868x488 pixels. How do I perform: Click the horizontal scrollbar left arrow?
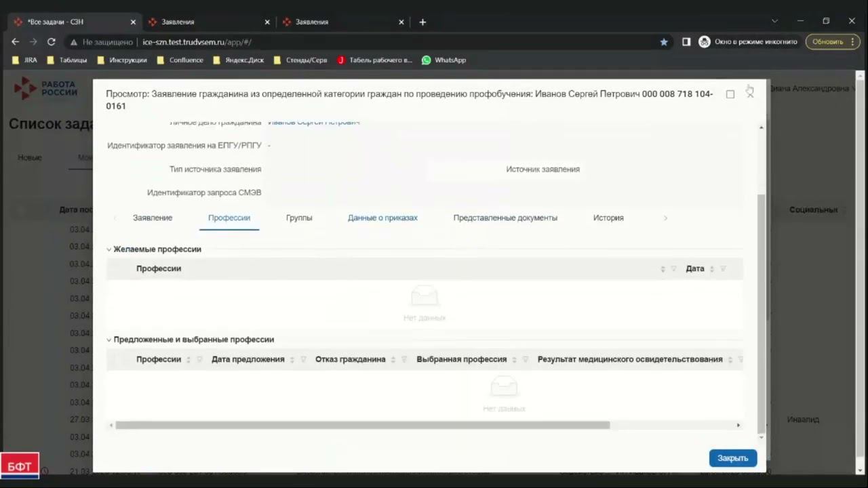tap(111, 425)
